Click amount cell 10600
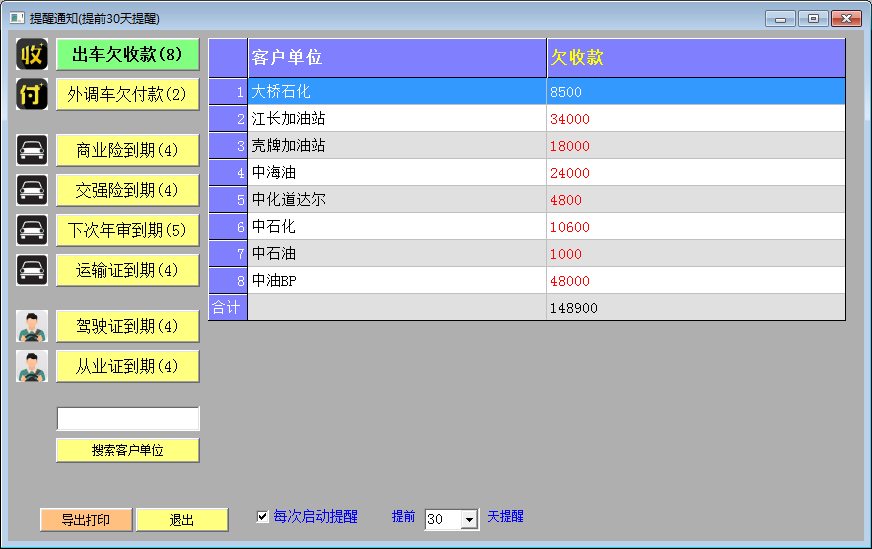The width and height of the screenshot is (872, 549). (696, 226)
